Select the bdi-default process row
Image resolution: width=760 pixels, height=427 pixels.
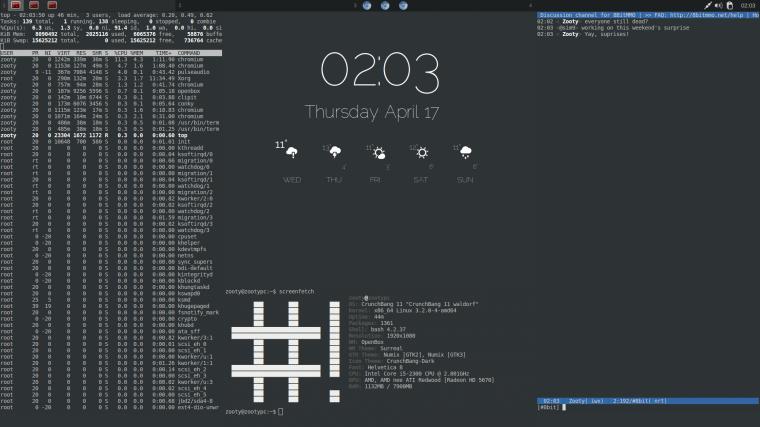click(x=111, y=268)
